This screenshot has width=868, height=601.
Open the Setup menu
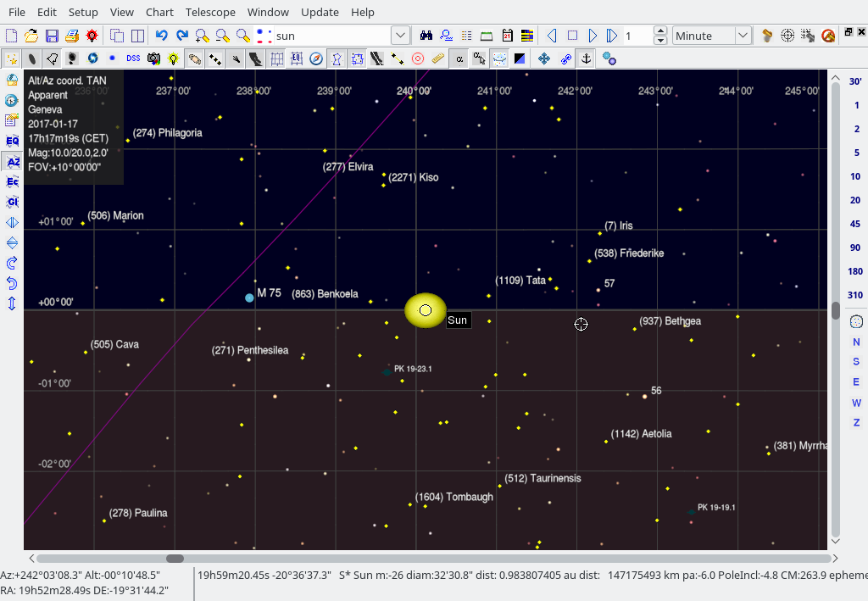coord(83,12)
